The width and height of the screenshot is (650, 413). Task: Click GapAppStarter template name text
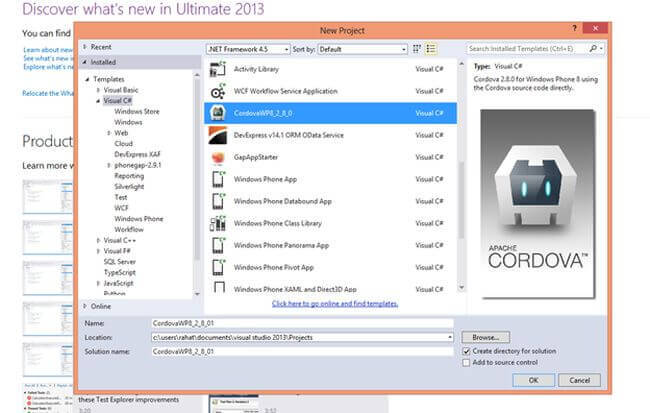[x=256, y=157]
